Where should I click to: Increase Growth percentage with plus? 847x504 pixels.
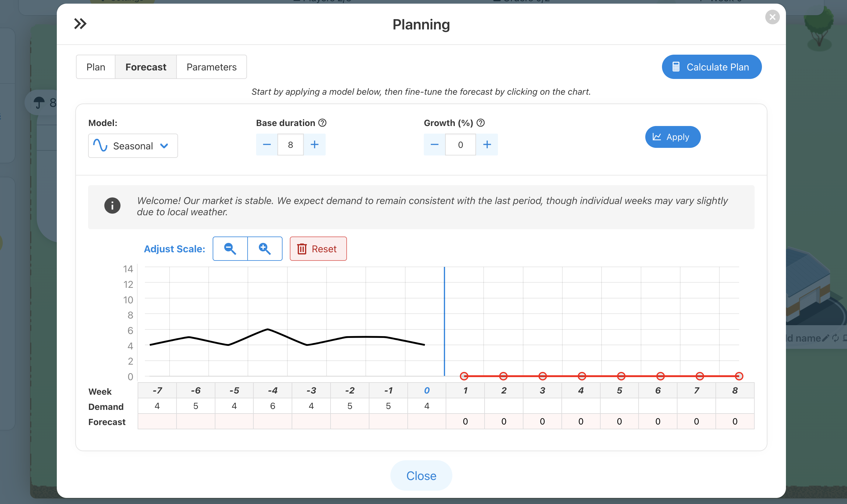[487, 145]
